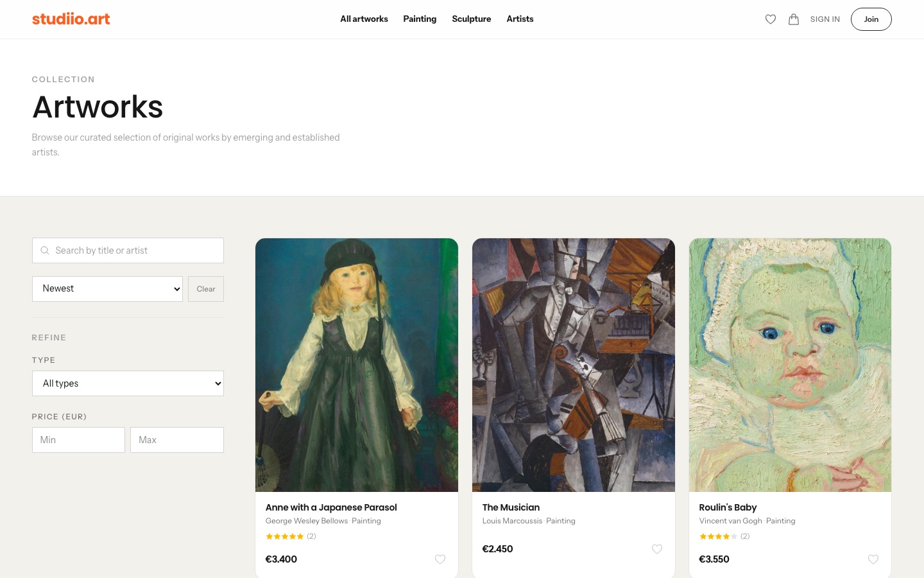Open The Musician painting thumbnail

(574, 365)
